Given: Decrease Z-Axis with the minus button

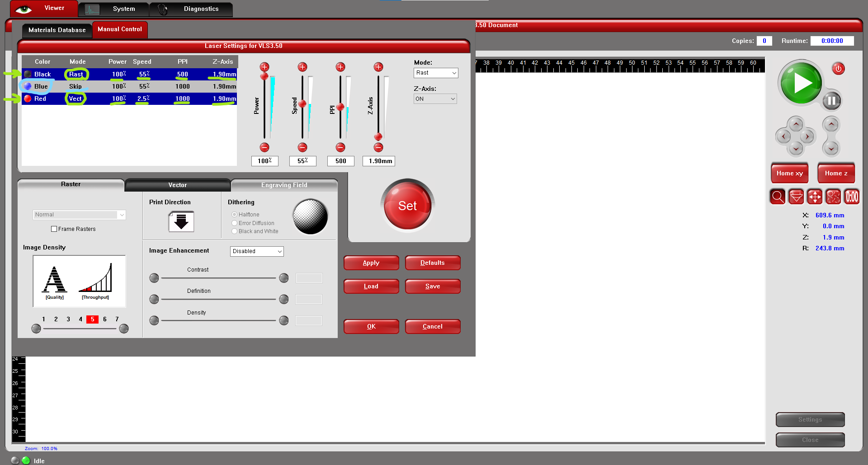Looking at the screenshot, I should [378, 147].
